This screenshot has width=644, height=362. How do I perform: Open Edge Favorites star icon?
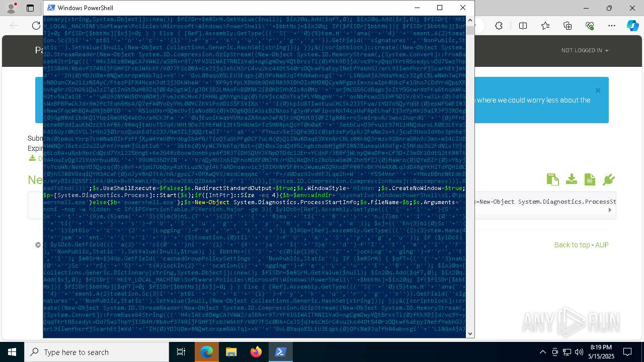click(x=545, y=26)
